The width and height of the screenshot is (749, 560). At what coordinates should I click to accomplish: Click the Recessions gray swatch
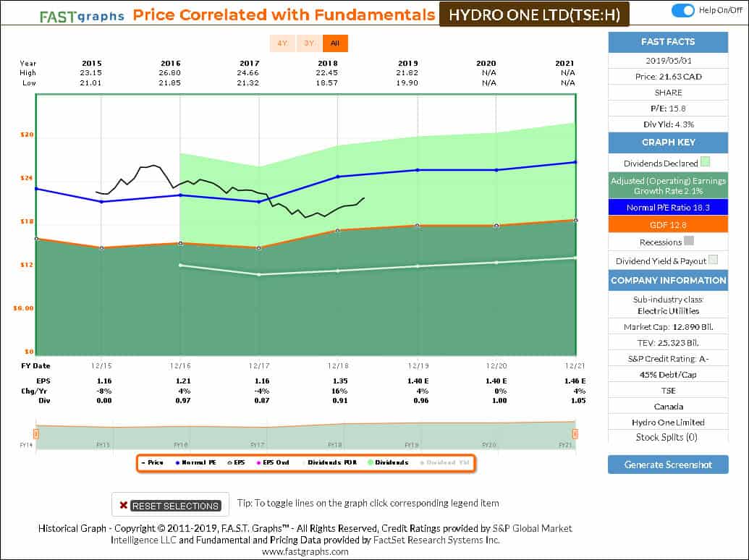point(689,242)
